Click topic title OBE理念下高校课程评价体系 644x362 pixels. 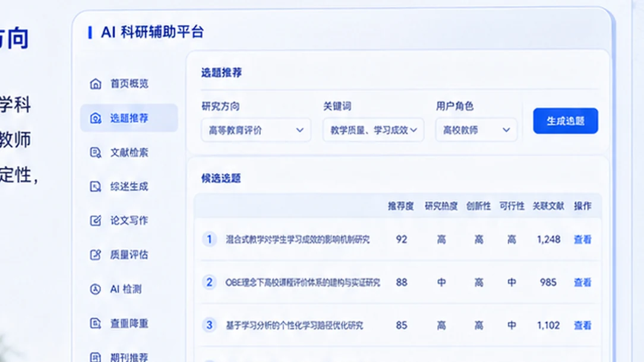click(x=303, y=282)
